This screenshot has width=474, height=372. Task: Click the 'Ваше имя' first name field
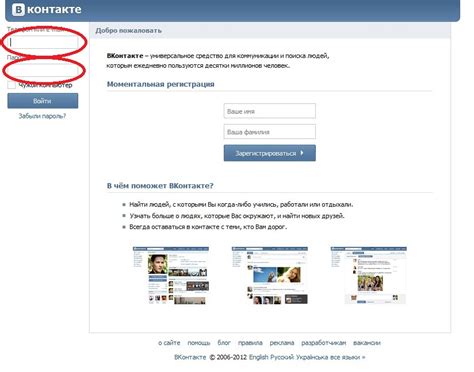click(270, 111)
